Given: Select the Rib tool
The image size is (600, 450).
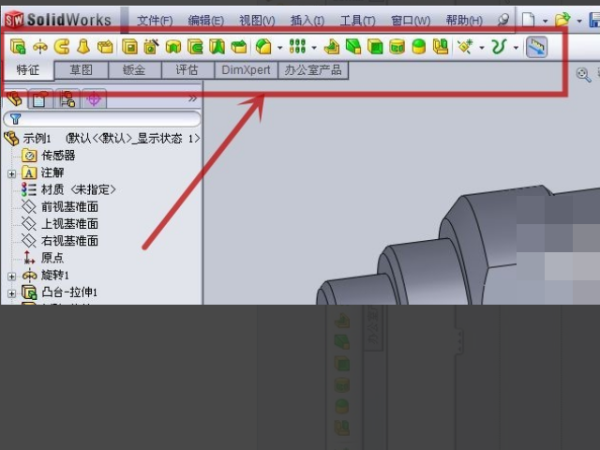Looking at the screenshot, I should (x=331, y=47).
